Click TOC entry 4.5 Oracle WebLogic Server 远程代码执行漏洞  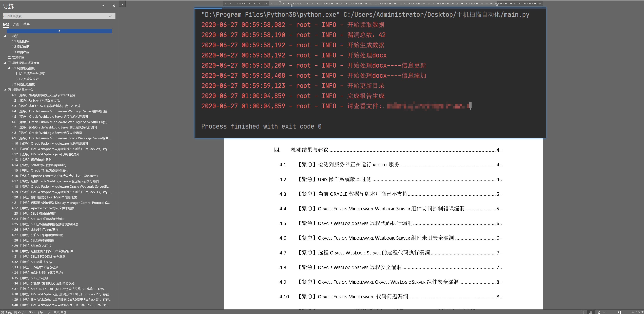(x=389, y=223)
